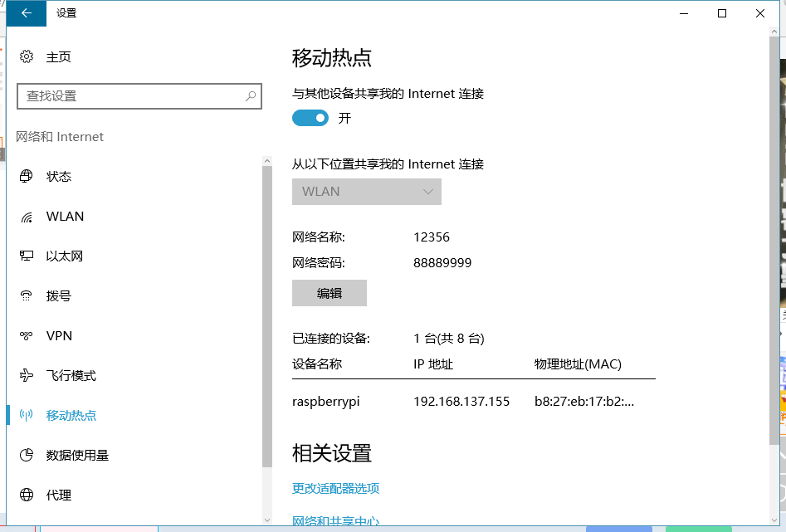Click the Ethernet monitor icon
This screenshot has height=532, width=786.
pos(26,256)
